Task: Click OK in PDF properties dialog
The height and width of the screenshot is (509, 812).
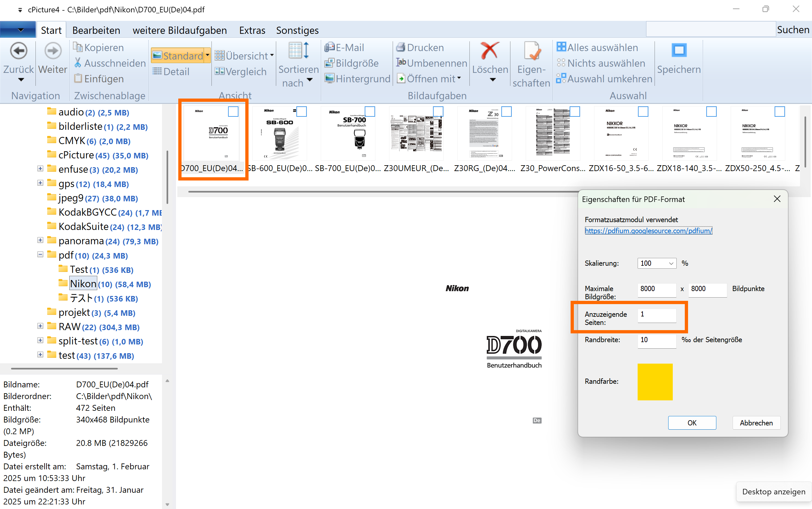Action: [692, 422]
